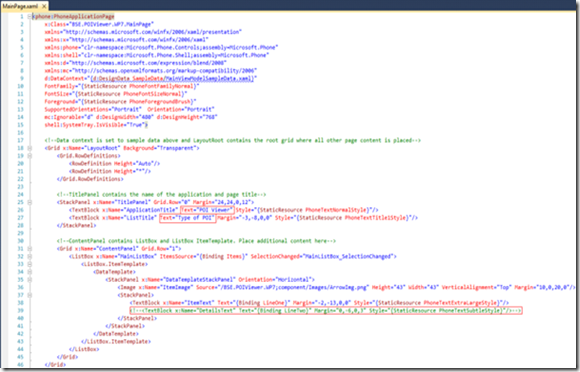Click shell:SystemTray.IsVisible on line 15
580x372 pixels.
pos(95,125)
